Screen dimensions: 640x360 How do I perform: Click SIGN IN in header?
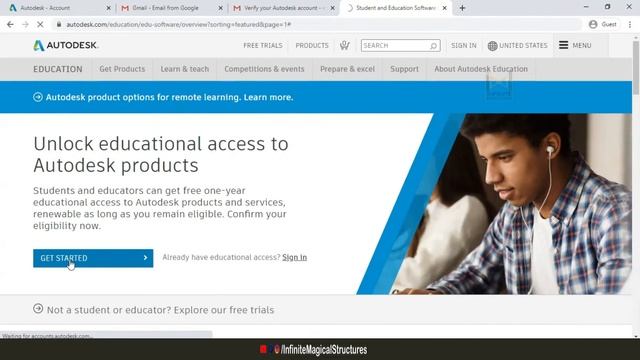click(464, 45)
